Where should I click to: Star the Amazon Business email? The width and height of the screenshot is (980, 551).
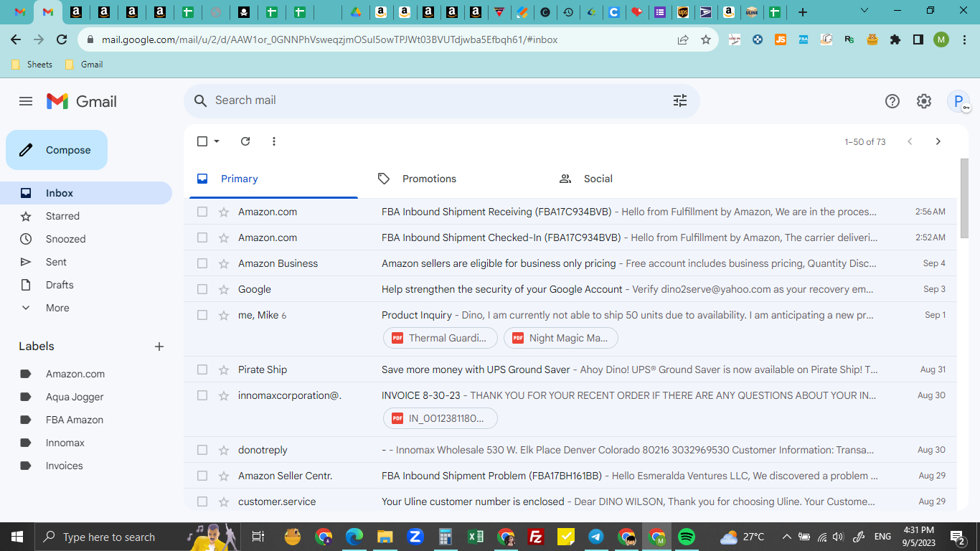pyautogui.click(x=224, y=263)
